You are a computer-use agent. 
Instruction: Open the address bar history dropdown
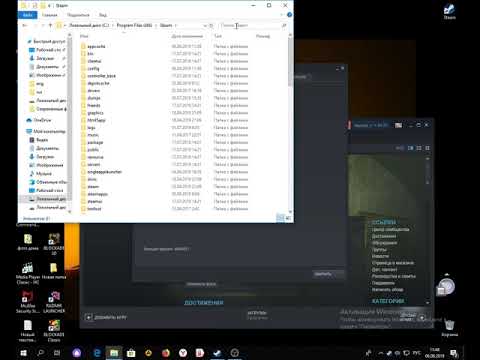205,25
